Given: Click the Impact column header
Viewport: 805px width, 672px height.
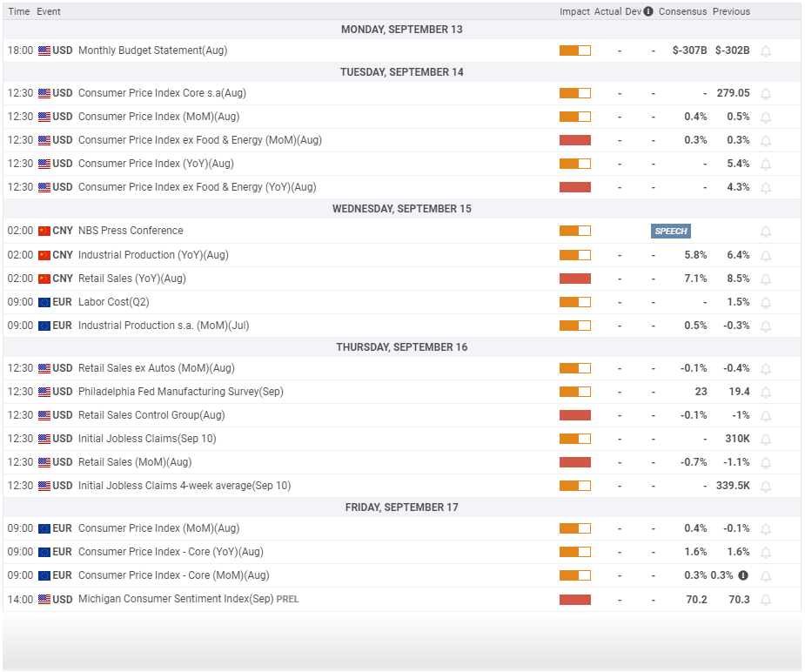Looking at the screenshot, I should (x=574, y=11).
